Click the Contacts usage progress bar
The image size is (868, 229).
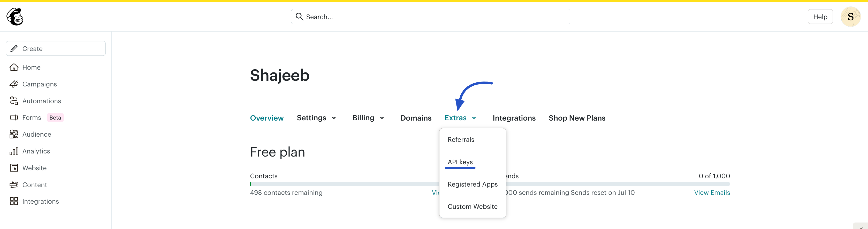coord(344,184)
